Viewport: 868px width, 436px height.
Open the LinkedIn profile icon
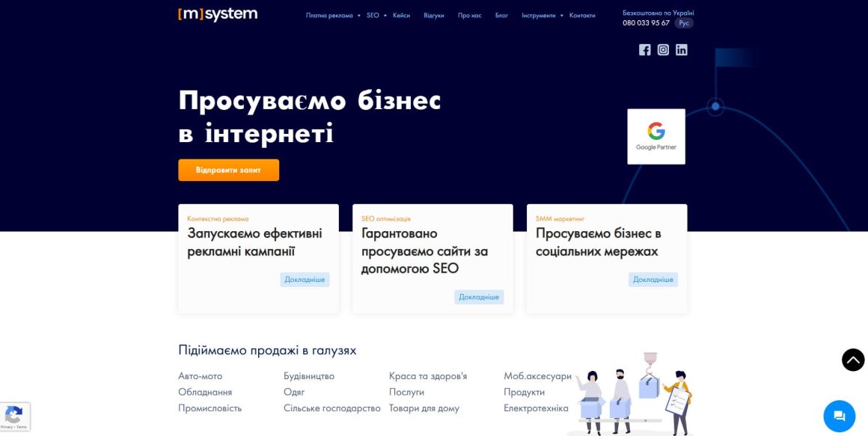click(x=681, y=50)
